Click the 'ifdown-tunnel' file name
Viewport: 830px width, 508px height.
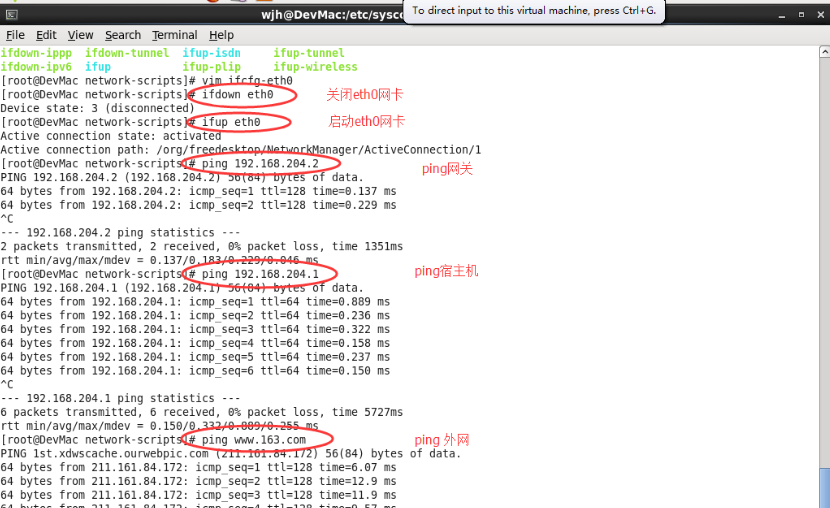pyautogui.click(x=127, y=53)
